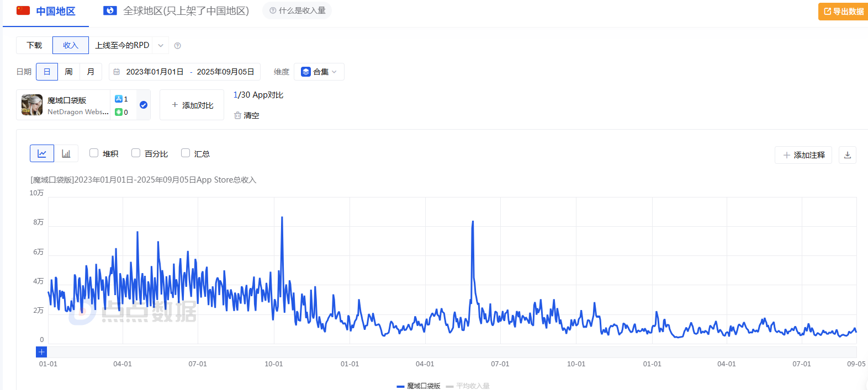Select the 下载 tab
Image resolution: width=868 pixels, height=390 pixels.
[34, 45]
